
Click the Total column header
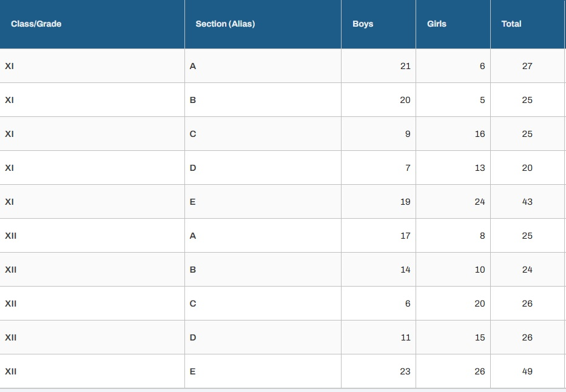[x=511, y=24]
